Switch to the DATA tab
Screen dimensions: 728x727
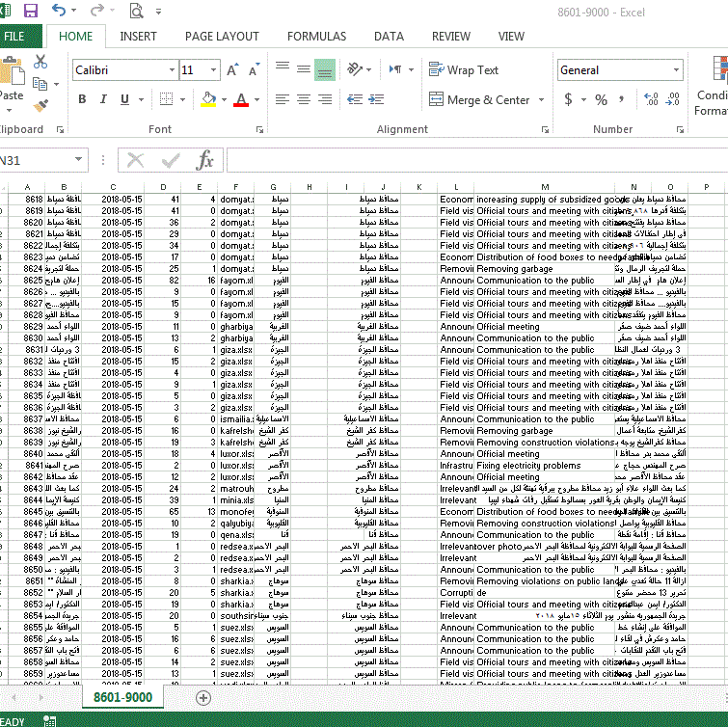point(390,37)
